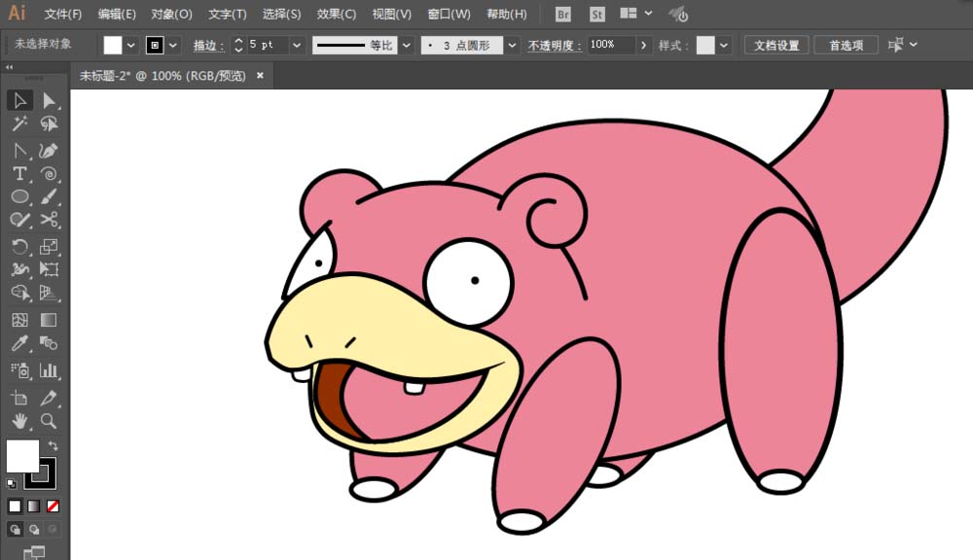Select the Spiral tool
Image resolution: width=973 pixels, height=560 pixels.
(x=49, y=174)
